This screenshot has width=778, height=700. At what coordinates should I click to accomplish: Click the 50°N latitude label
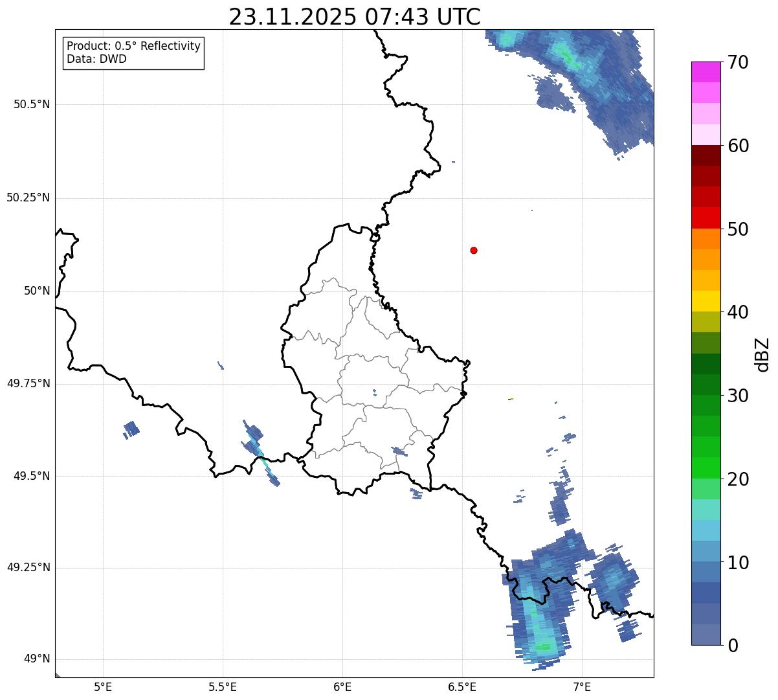[37, 291]
